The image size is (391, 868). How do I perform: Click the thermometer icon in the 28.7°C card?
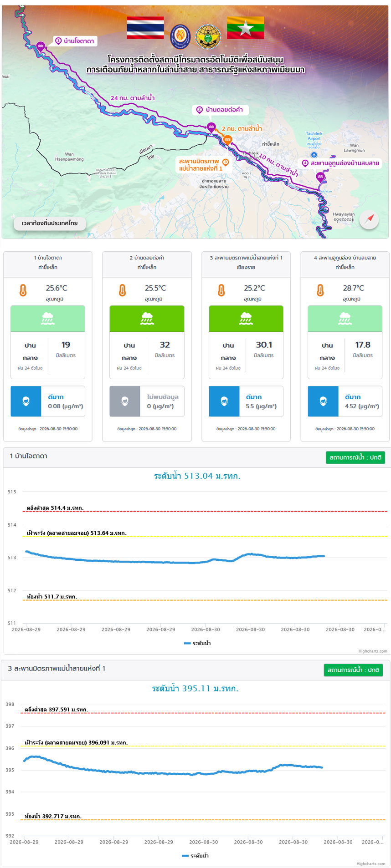click(320, 290)
